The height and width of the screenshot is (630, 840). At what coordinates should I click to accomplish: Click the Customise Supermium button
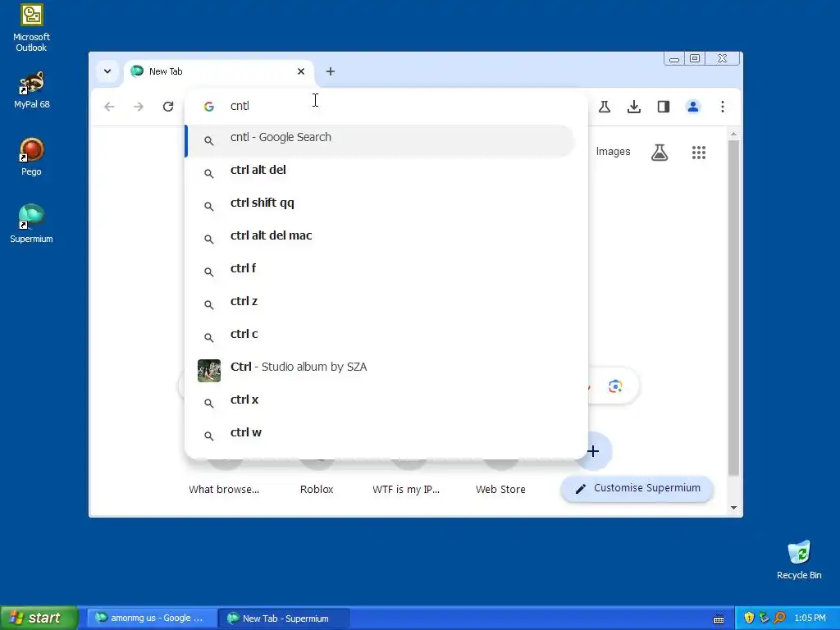[637, 489]
